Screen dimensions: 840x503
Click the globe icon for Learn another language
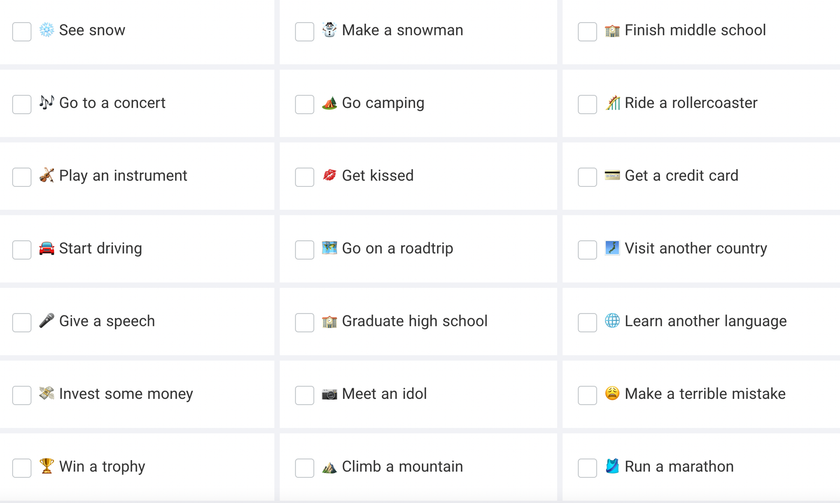coord(613,321)
